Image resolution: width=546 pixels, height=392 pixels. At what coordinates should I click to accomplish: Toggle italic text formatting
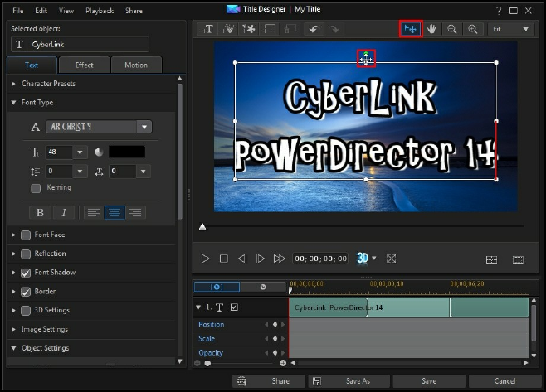point(64,213)
